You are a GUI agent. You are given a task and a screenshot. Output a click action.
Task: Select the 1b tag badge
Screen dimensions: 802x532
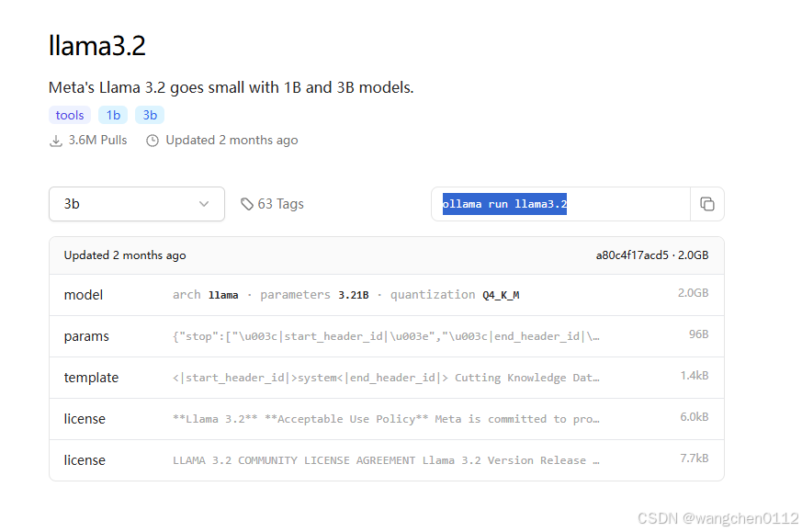[113, 115]
